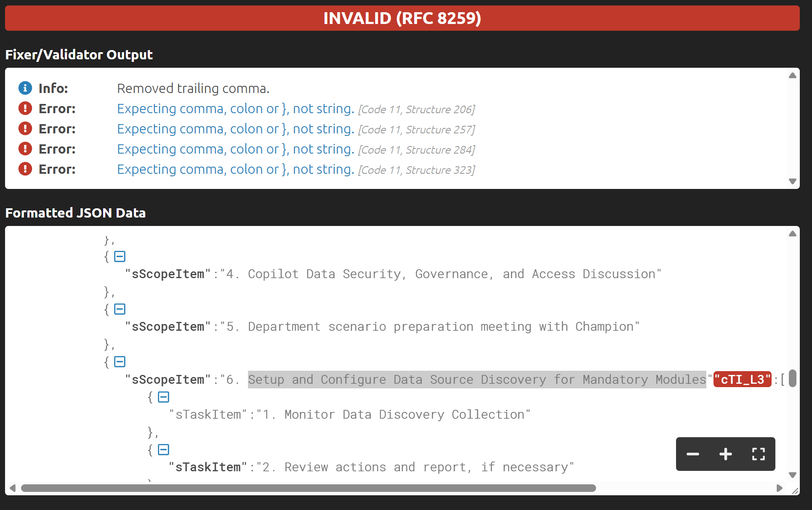Open the Structure 206 error link
Image resolution: width=812 pixels, height=510 pixels.
236,109
